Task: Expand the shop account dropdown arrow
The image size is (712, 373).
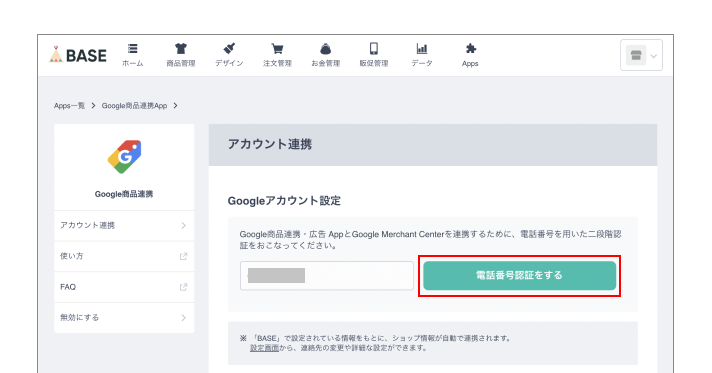Action: pyautogui.click(x=653, y=56)
